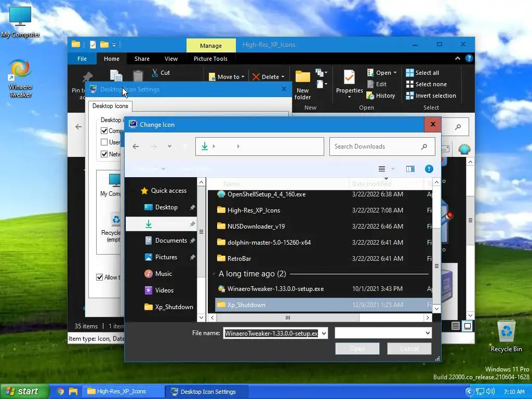Collapse the Explorer ribbon
This screenshot has width=532, height=399.
click(x=458, y=58)
